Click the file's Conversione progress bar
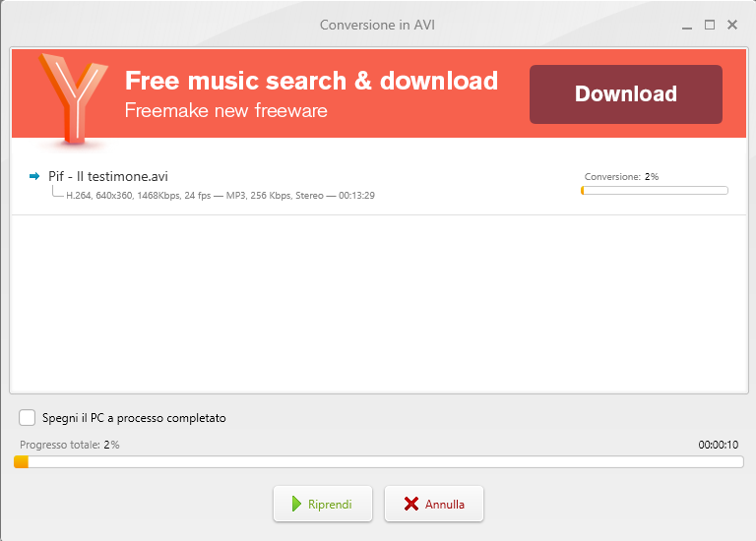756x541 pixels. pos(655,190)
